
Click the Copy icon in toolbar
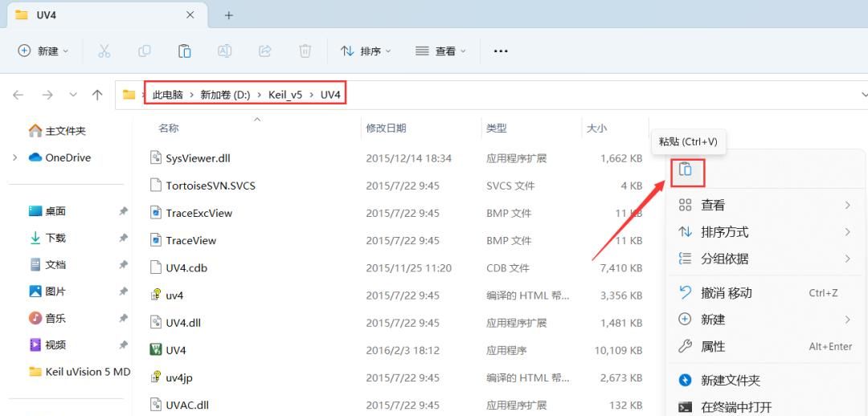click(145, 51)
